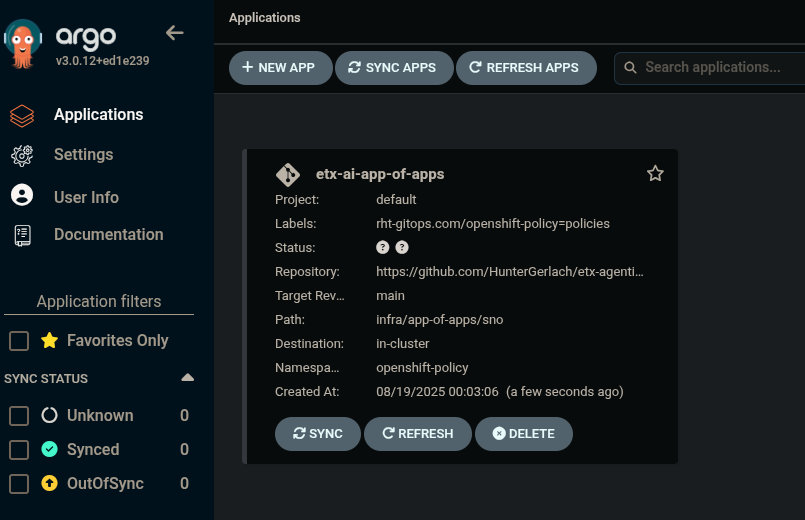The height and width of the screenshot is (520, 805).
Task: Click the first unknown status question-mark icon
Action: (382, 247)
